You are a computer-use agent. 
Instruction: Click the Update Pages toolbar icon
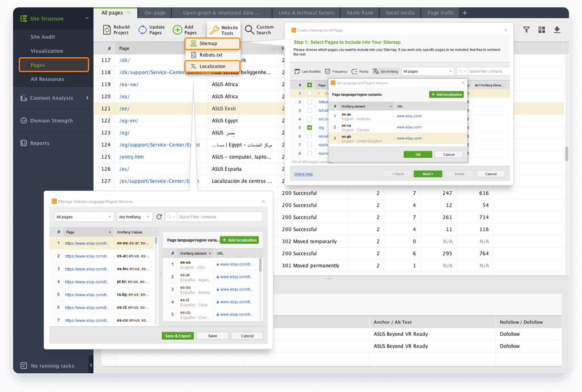[x=142, y=29]
